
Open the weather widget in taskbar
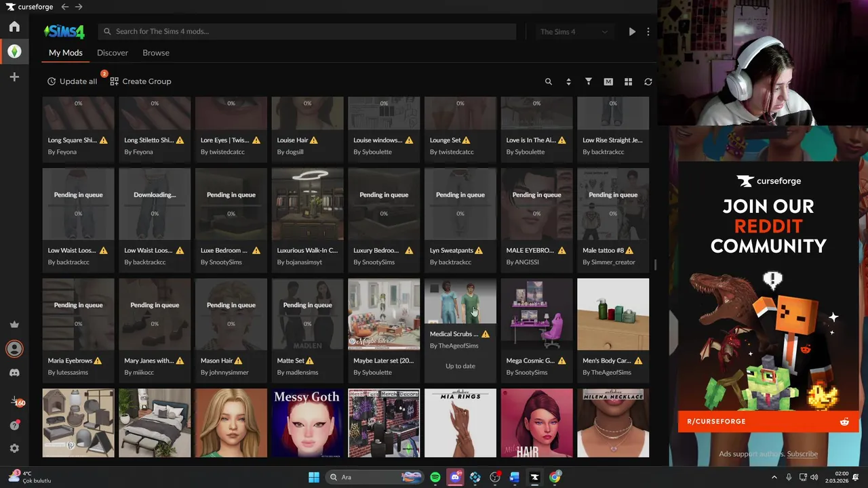pos(30,477)
